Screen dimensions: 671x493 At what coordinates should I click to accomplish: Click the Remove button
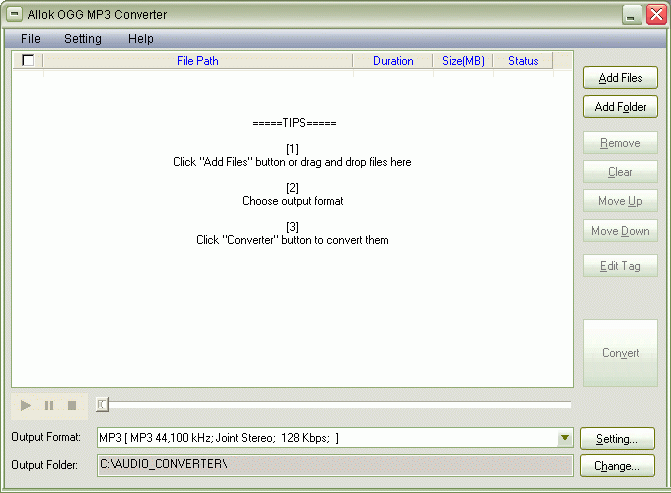pos(620,143)
